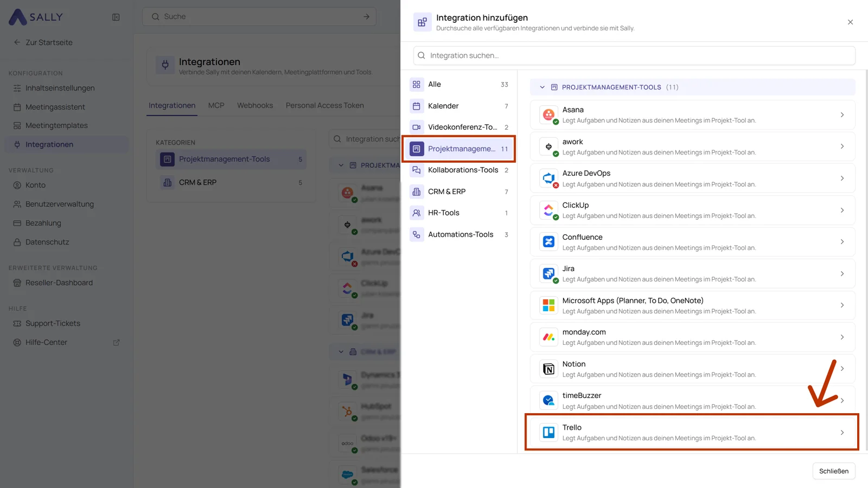Click the external link icon beside Hilfe-Center
The width and height of the screenshot is (868, 488).
click(x=116, y=342)
